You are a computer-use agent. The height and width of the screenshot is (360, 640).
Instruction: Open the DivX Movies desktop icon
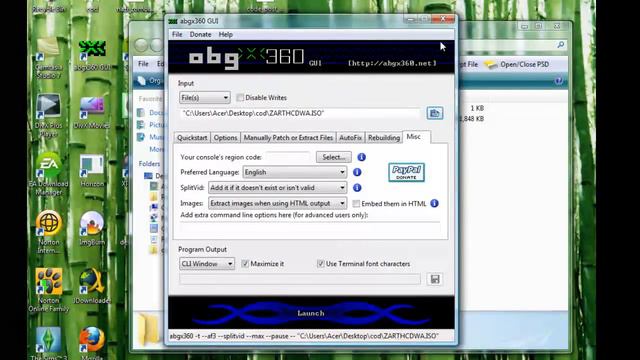point(92,113)
